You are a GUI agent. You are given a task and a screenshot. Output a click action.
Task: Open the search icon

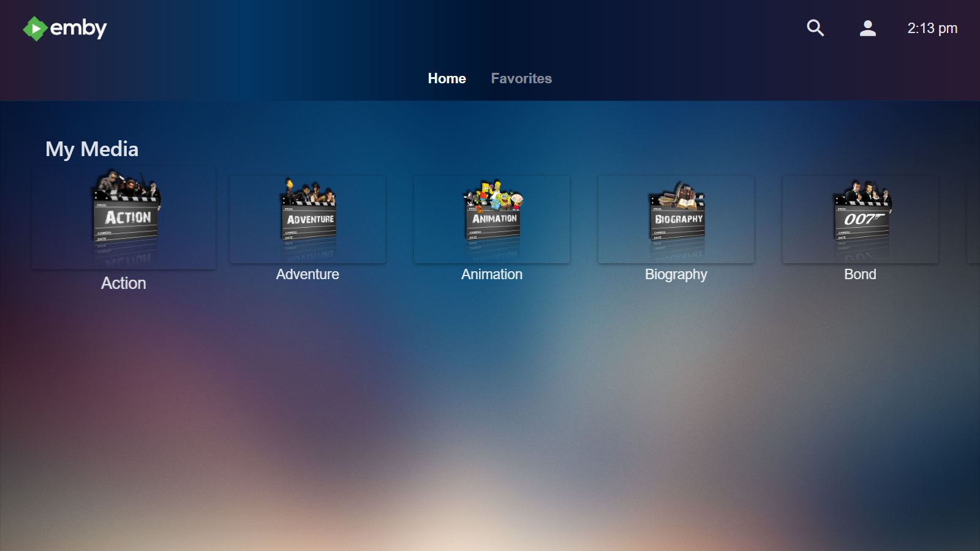click(815, 28)
